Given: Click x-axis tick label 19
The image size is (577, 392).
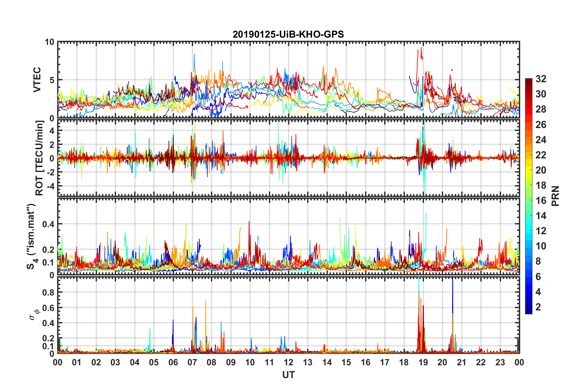Looking at the screenshot, I should point(423,363).
